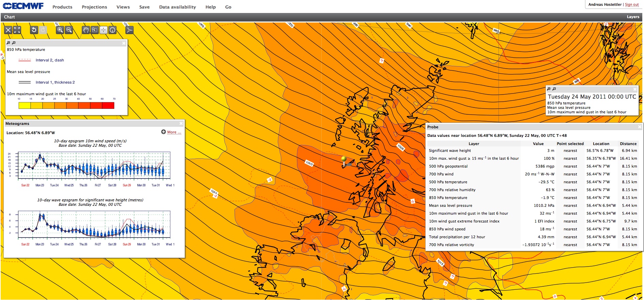Select the Mean sea level pressure probe row
This screenshot has width=644, height=300.
click(x=533, y=205)
